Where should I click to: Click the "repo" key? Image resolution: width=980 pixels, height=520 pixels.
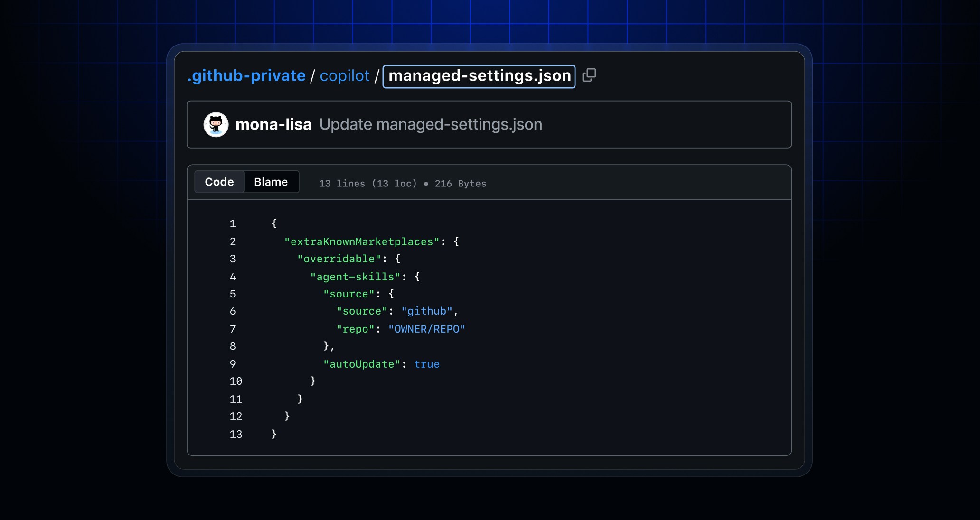[355, 329]
